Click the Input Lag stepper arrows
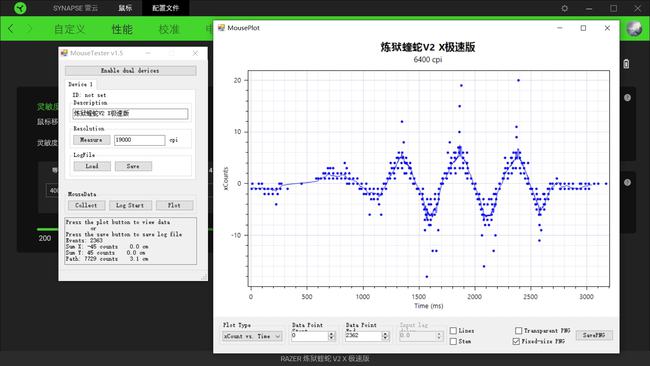 (x=439, y=336)
